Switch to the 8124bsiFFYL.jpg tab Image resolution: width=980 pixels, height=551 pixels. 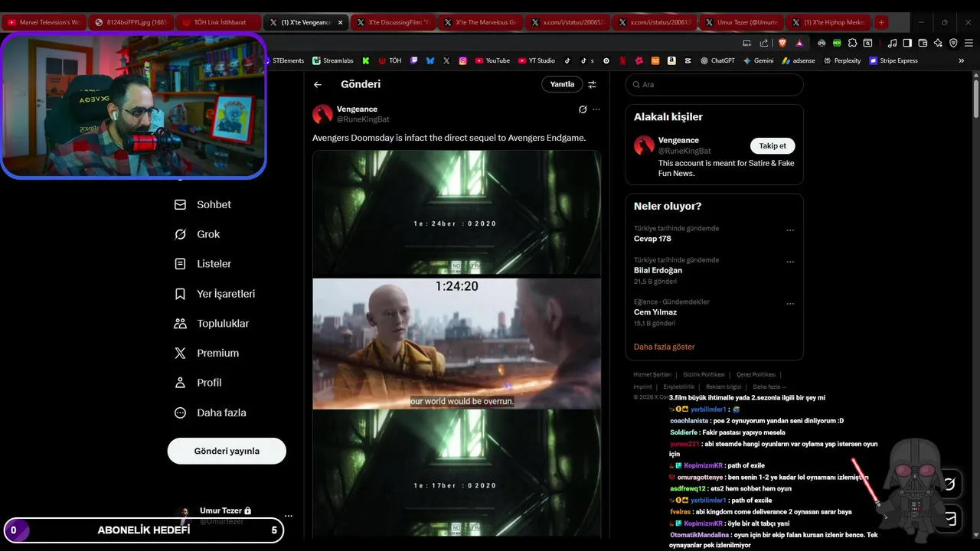(130, 22)
